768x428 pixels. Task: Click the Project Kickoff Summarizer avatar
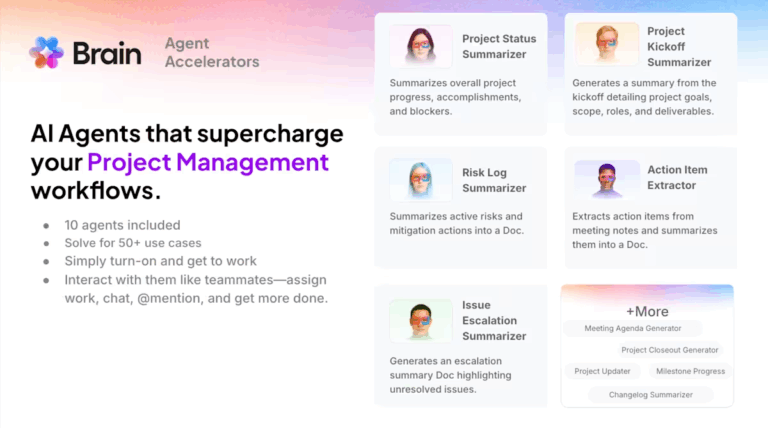607,46
